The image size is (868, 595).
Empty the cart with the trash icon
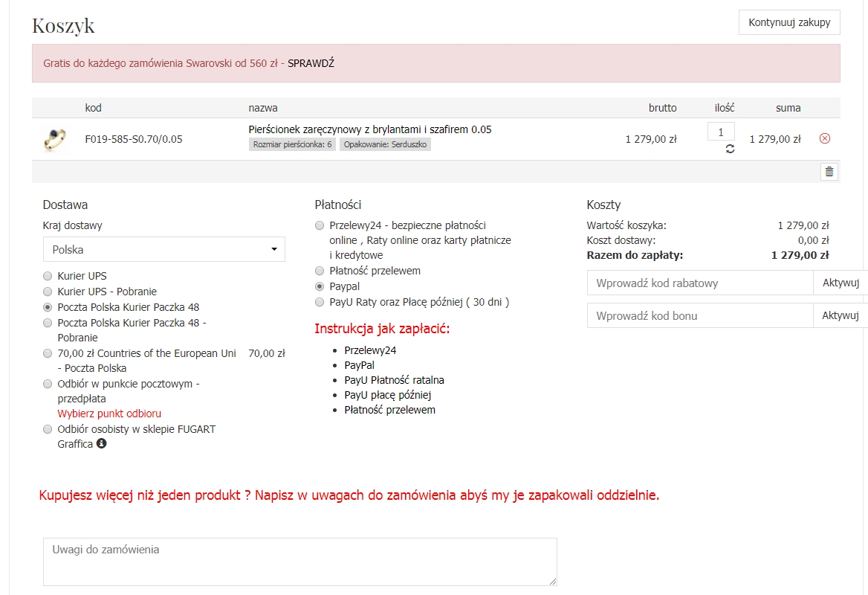tap(829, 172)
